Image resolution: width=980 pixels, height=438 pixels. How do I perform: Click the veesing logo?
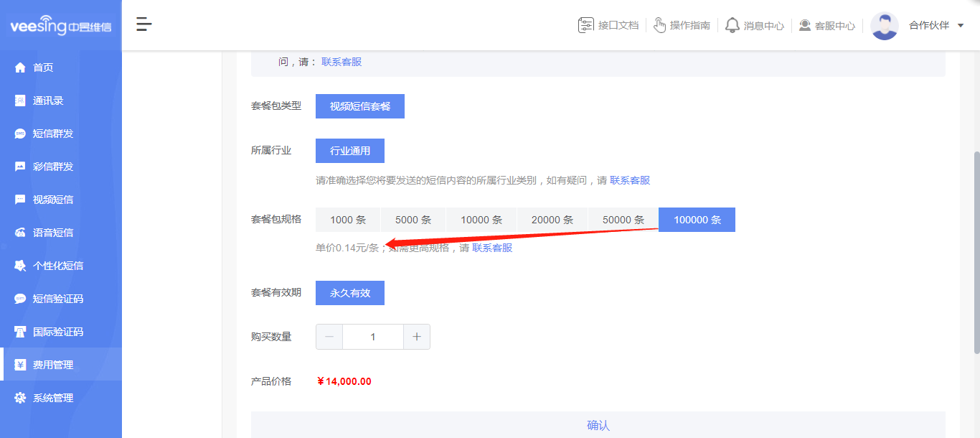(61, 26)
